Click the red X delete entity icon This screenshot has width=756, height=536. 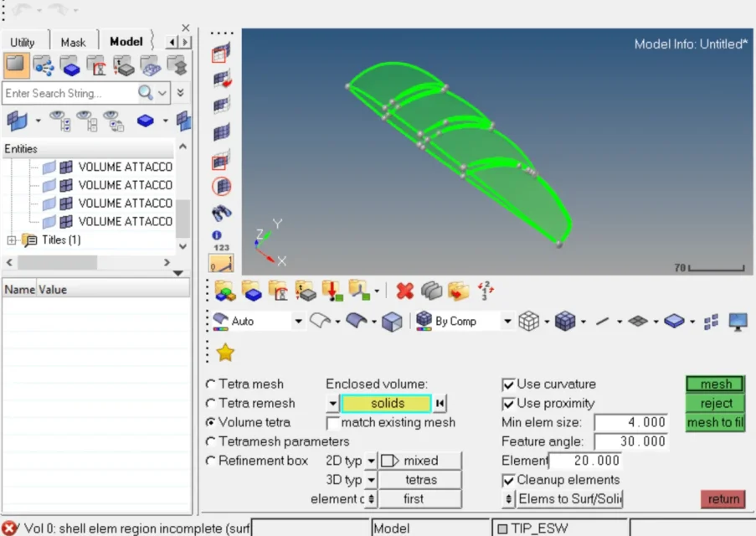point(405,291)
